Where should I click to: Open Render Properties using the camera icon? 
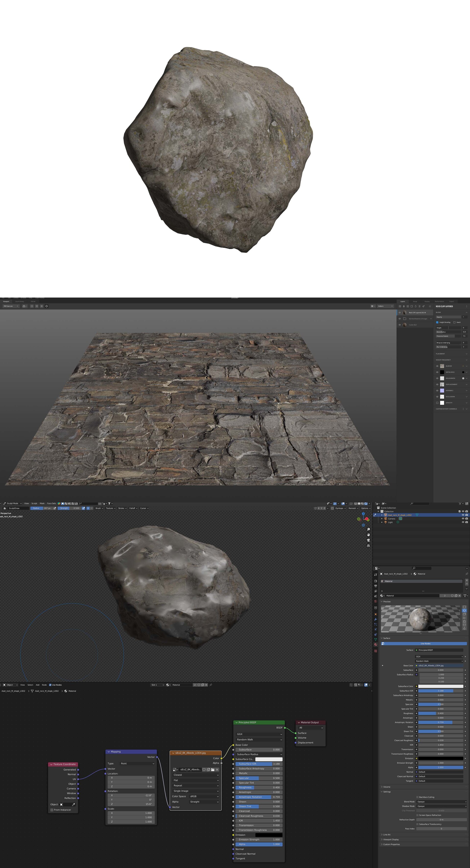coord(376,581)
